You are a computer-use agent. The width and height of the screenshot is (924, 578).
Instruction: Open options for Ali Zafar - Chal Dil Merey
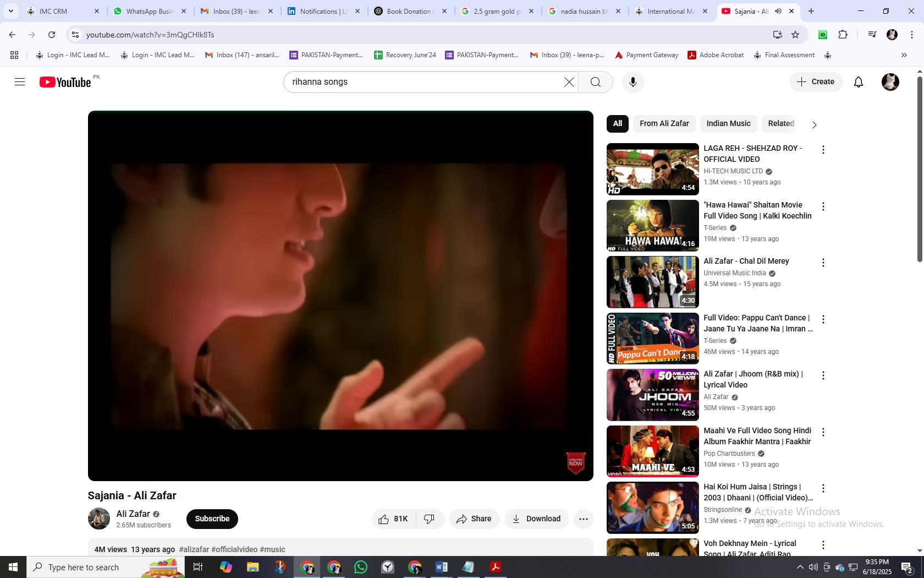pyautogui.click(x=823, y=263)
